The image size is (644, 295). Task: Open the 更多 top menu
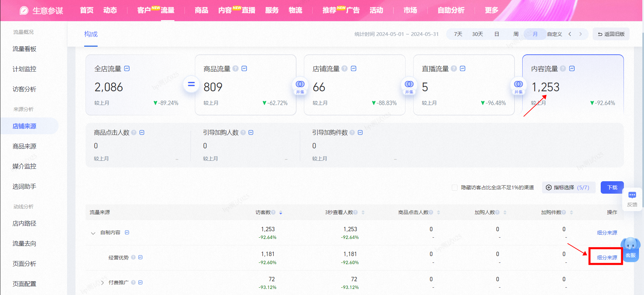(491, 10)
